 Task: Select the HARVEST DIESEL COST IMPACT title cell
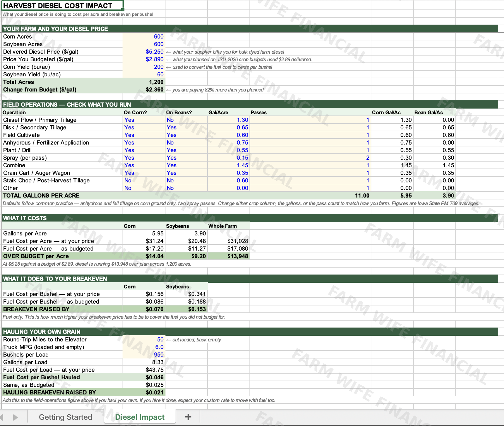[x=62, y=6]
